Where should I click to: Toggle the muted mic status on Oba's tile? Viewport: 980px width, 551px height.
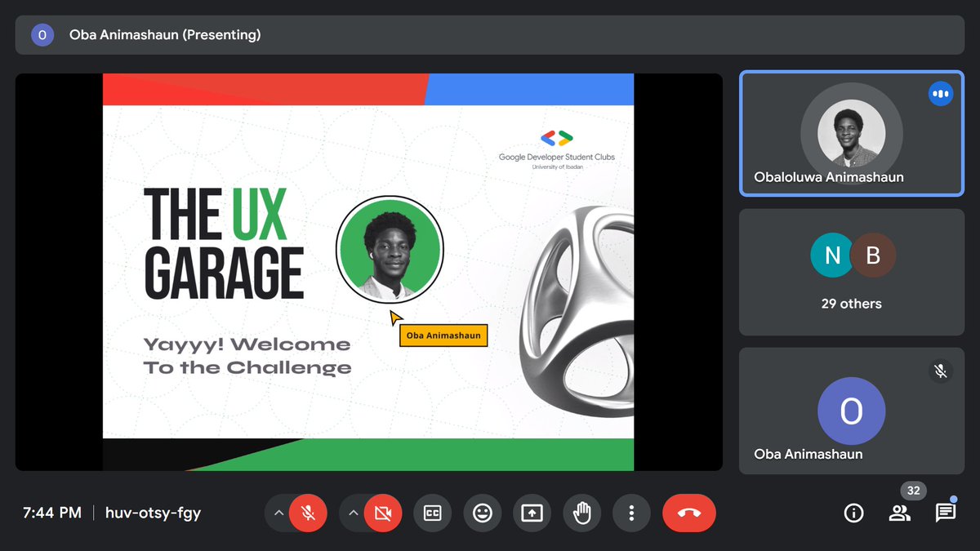pyautogui.click(x=941, y=371)
